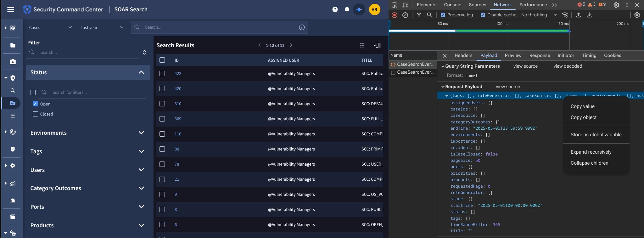The height and width of the screenshot is (238, 644).
Task: Select case 310 checkbox
Action: point(162,104)
